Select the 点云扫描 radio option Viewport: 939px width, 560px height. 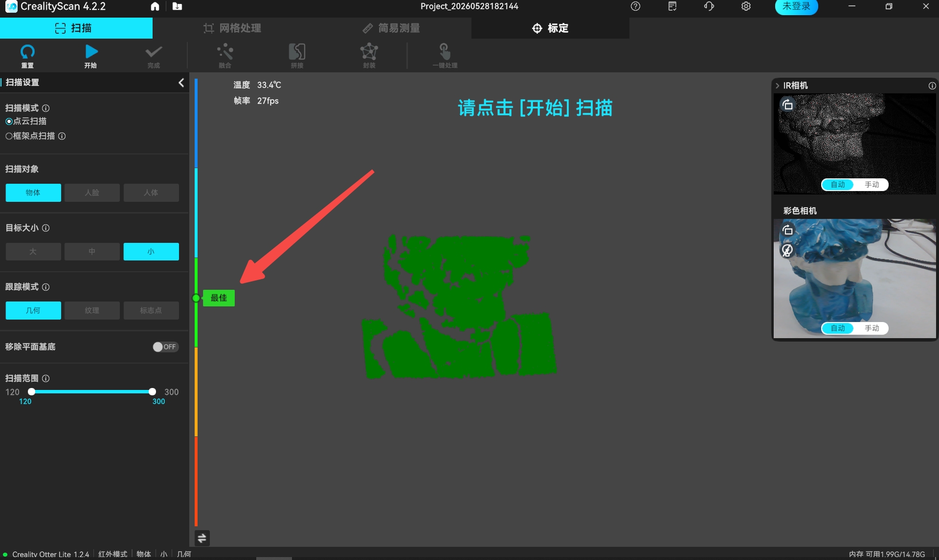point(26,121)
